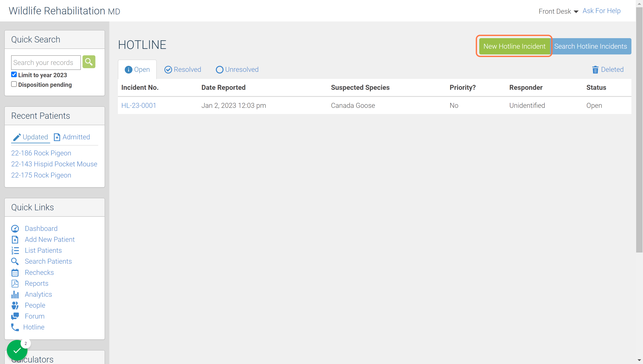Show the Deleted incidents tab
The height and width of the screenshot is (364, 643).
point(608,69)
